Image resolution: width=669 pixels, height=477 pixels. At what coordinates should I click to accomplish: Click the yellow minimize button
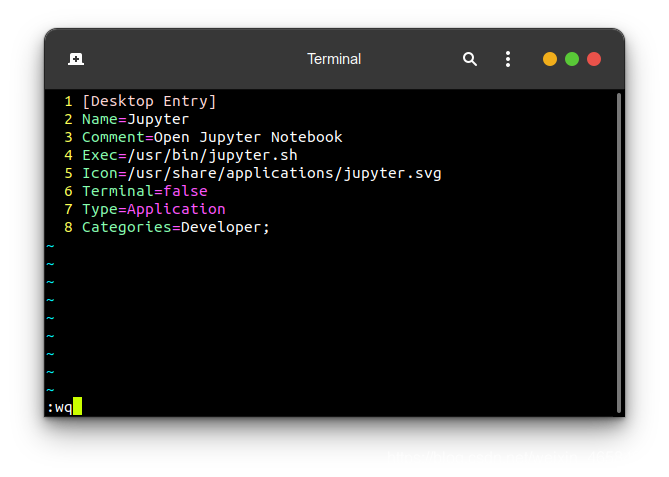550,59
